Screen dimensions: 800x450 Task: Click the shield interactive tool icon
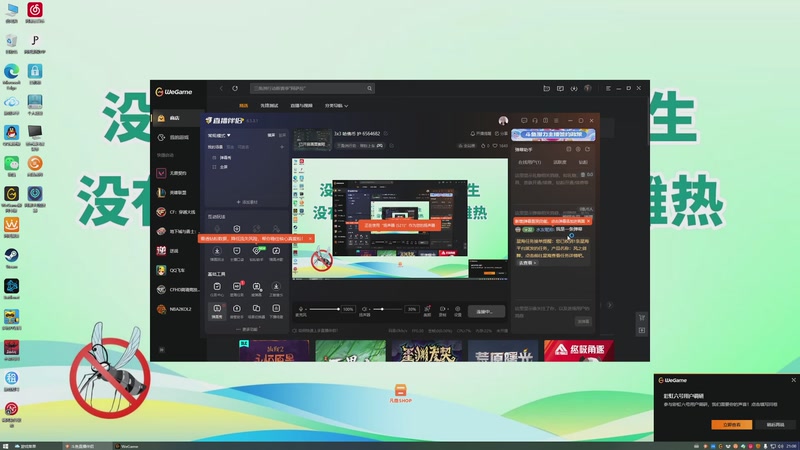(236, 229)
